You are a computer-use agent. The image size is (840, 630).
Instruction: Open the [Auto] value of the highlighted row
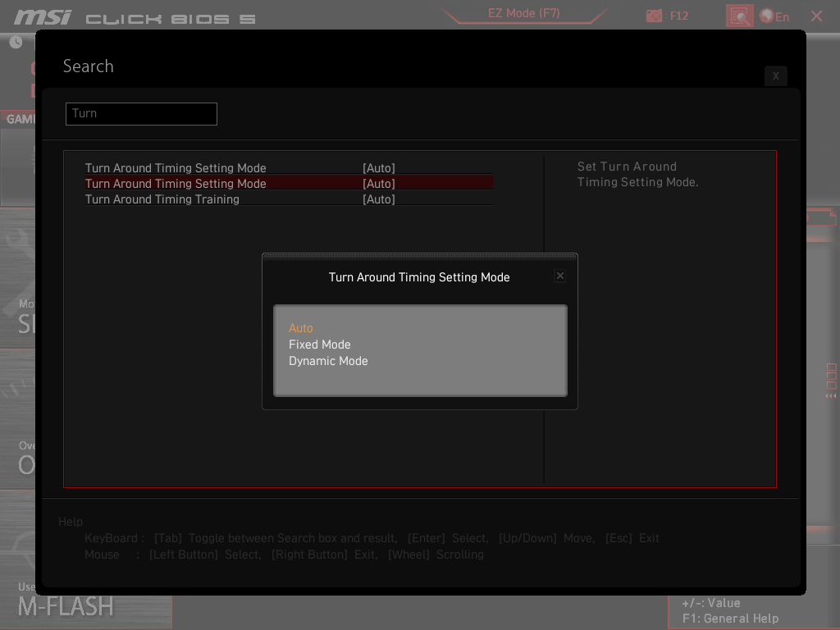[x=379, y=184]
